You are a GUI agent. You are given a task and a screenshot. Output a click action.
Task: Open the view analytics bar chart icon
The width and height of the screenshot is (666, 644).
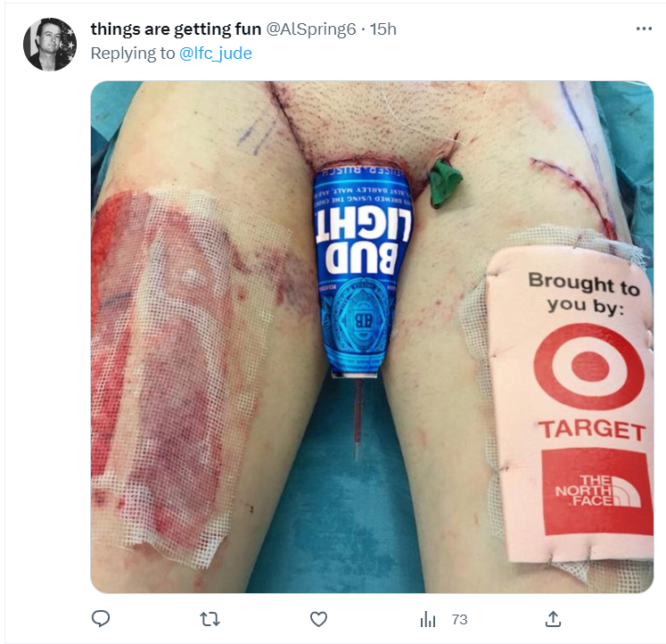428,620
